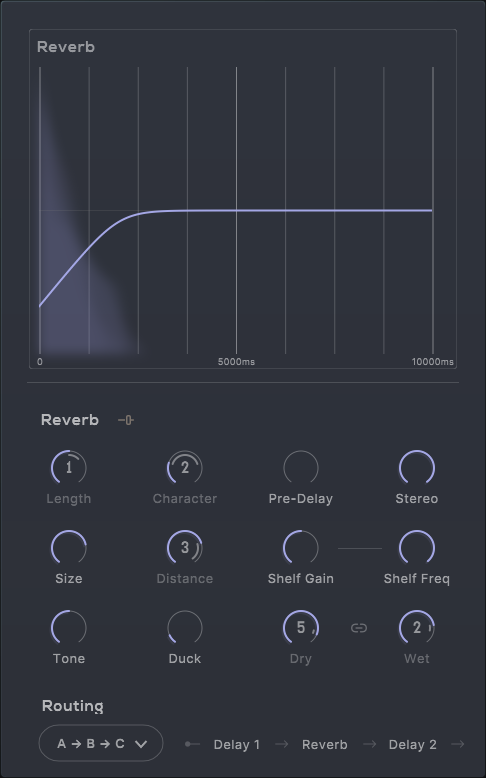This screenshot has width=486, height=778.
Task: Select Reverb in routing chain
Action: [325, 745]
